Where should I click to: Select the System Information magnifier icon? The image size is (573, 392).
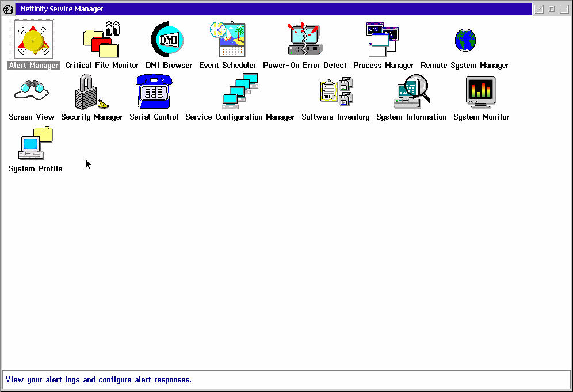click(x=411, y=91)
